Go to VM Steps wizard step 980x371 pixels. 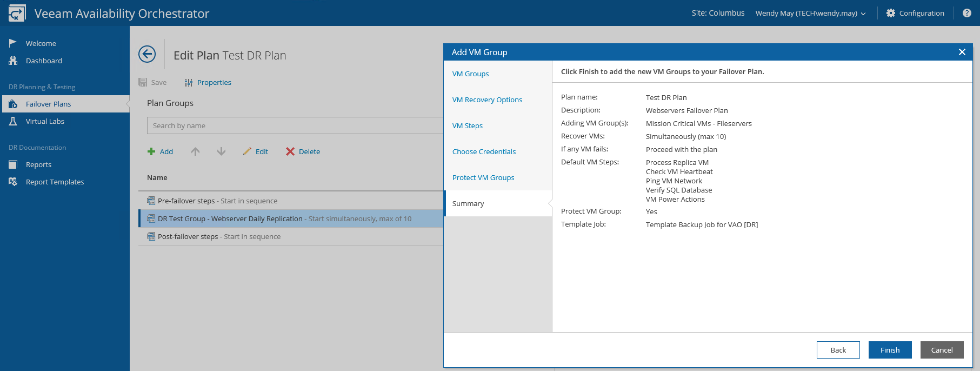click(x=468, y=125)
